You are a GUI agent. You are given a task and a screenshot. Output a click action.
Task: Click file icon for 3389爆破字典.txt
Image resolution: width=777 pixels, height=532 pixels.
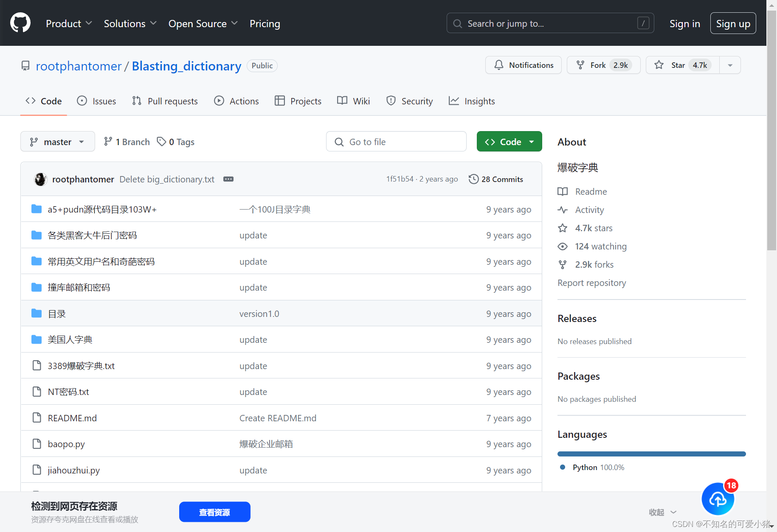tap(37, 365)
